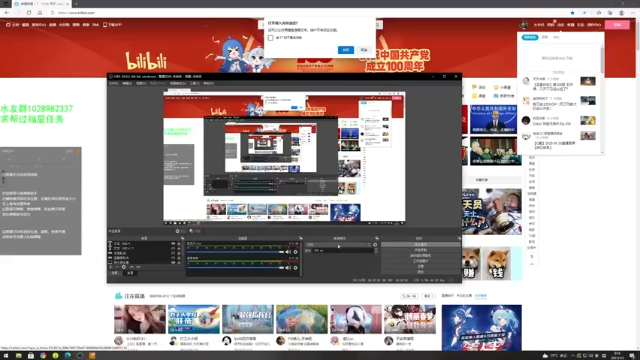Click the pink upload button on the Bilibili header
Image resolution: width=640 pixels, height=360 pixels.
point(617,24)
